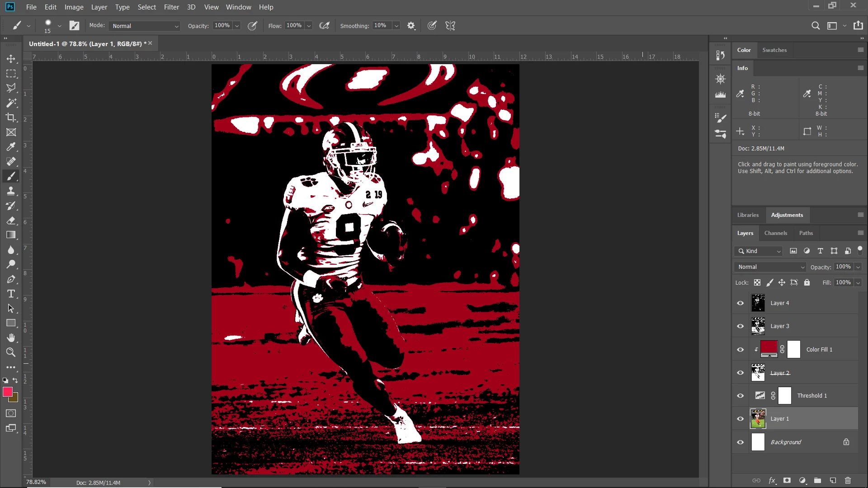The height and width of the screenshot is (488, 868).
Task: Select the Hand tool
Action: click(11, 338)
